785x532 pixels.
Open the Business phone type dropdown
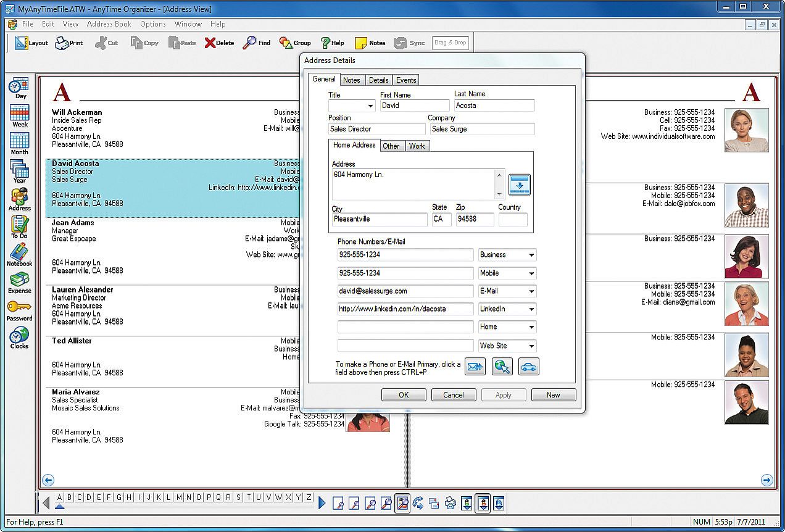[x=531, y=255]
